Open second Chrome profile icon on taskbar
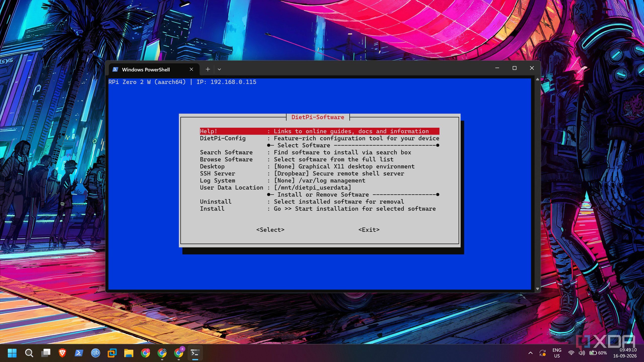This screenshot has height=362, width=644. point(162,353)
